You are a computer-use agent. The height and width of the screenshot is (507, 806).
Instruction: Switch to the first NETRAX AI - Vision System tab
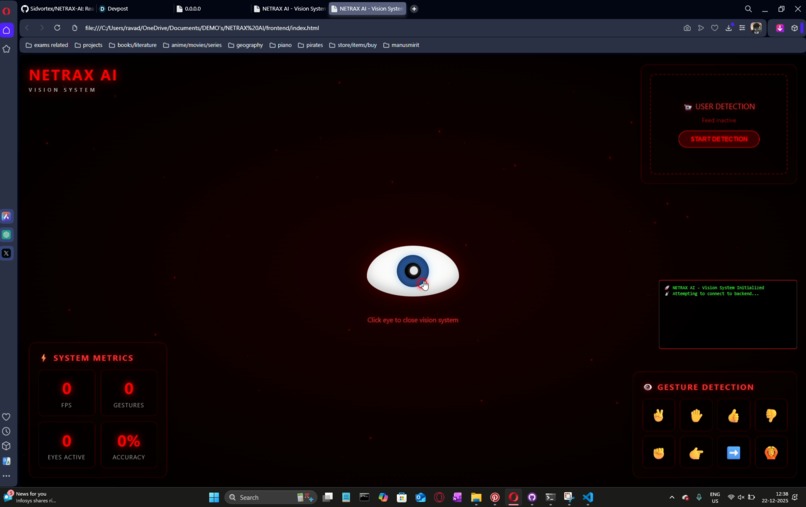(289, 9)
